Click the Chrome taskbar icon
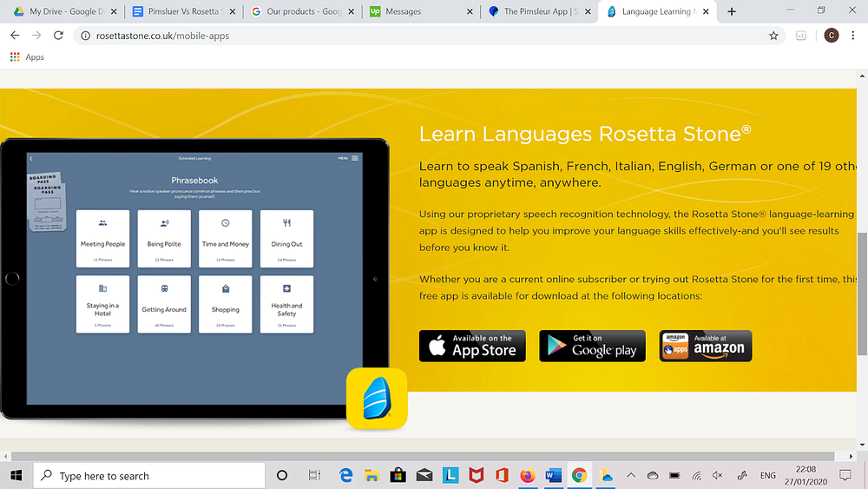868x489 pixels. click(580, 475)
